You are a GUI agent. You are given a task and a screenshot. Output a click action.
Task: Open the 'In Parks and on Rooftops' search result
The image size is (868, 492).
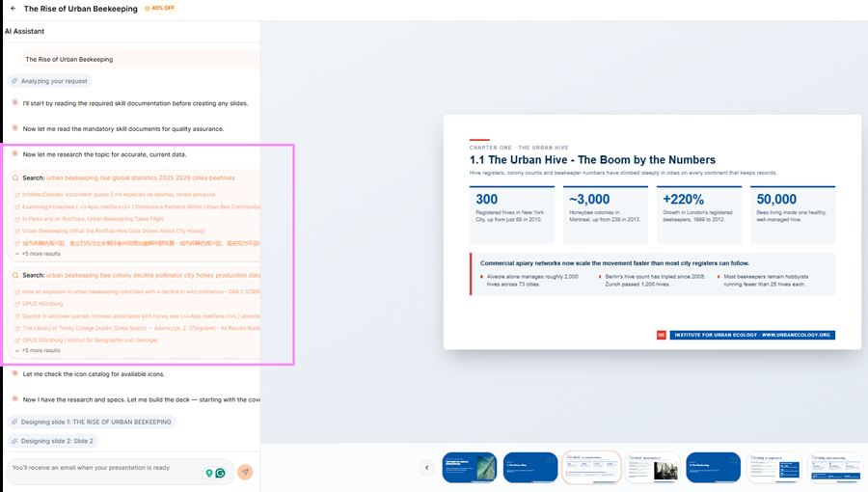pyautogui.click(x=93, y=219)
